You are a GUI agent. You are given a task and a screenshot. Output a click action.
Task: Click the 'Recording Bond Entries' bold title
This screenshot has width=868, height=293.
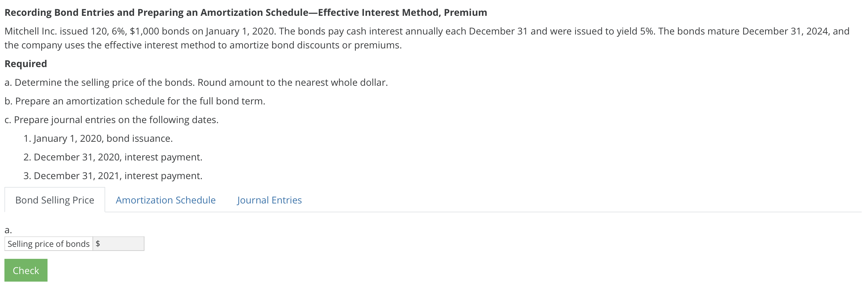tap(245, 12)
